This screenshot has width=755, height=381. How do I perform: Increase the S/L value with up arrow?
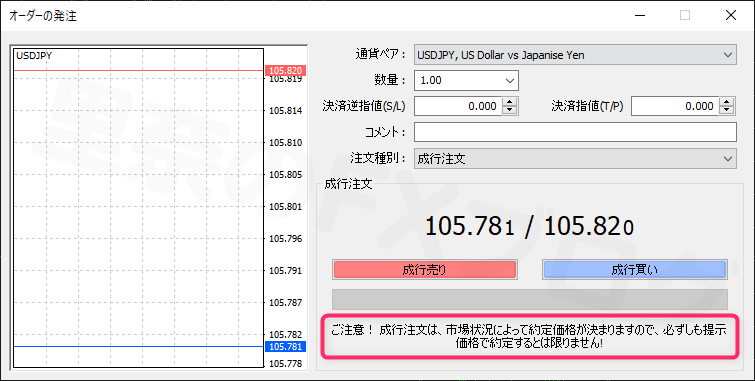pos(509,102)
